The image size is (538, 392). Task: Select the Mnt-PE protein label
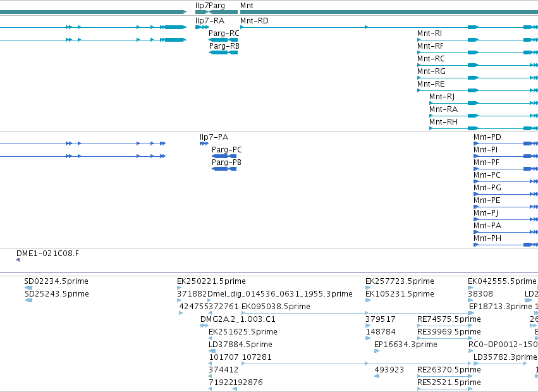tap(487, 201)
